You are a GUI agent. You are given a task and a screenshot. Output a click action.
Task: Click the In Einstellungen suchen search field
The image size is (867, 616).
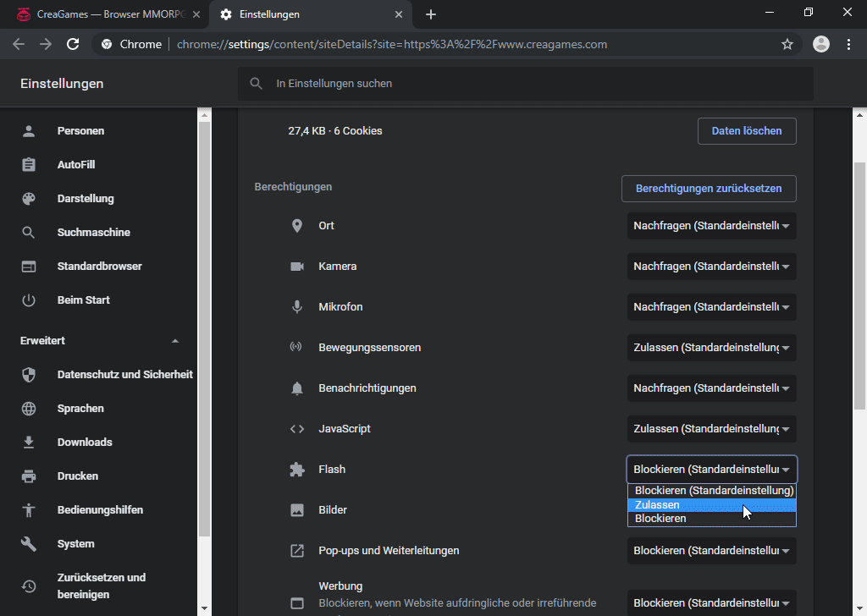(525, 84)
